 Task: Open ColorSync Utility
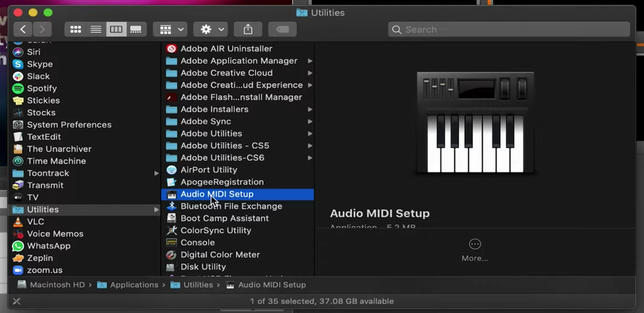(216, 230)
